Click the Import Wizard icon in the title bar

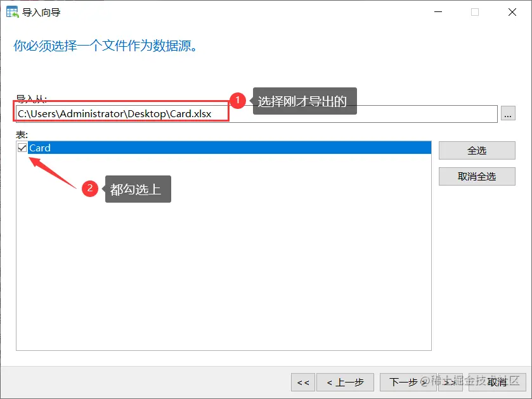(13, 11)
